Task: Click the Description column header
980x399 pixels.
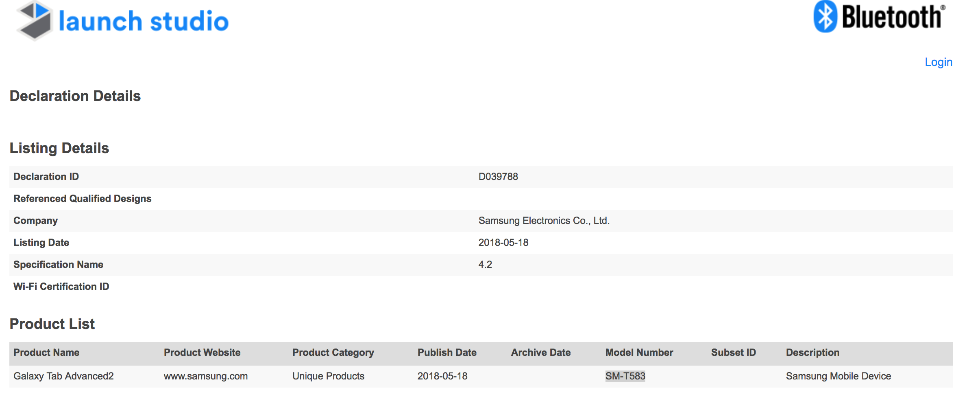Action: [x=812, y=353]
